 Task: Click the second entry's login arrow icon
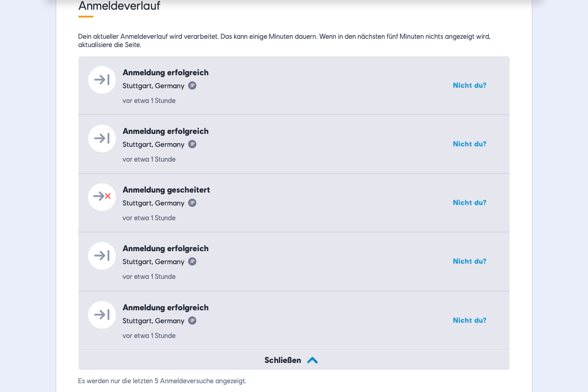click(102, 139)
